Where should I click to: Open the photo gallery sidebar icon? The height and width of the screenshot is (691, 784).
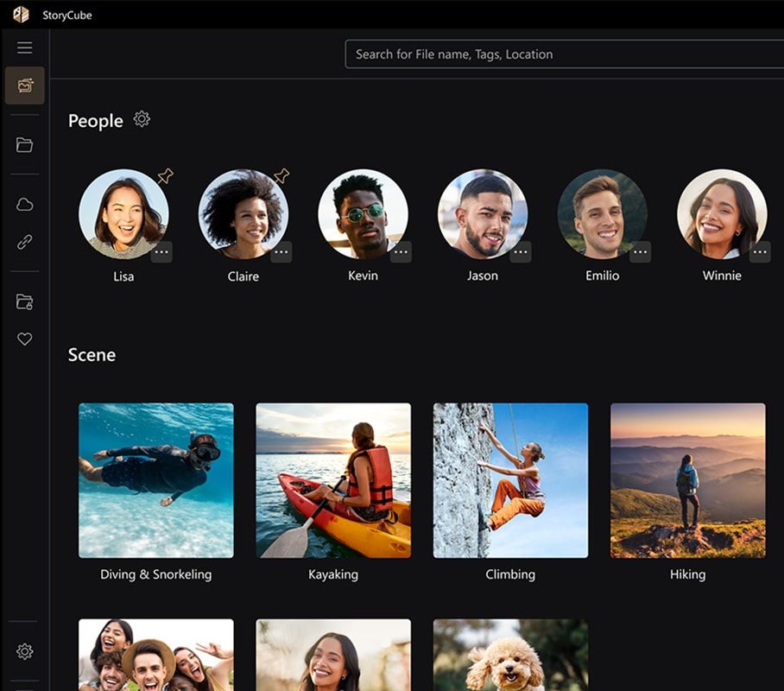[x=25, y=86]
